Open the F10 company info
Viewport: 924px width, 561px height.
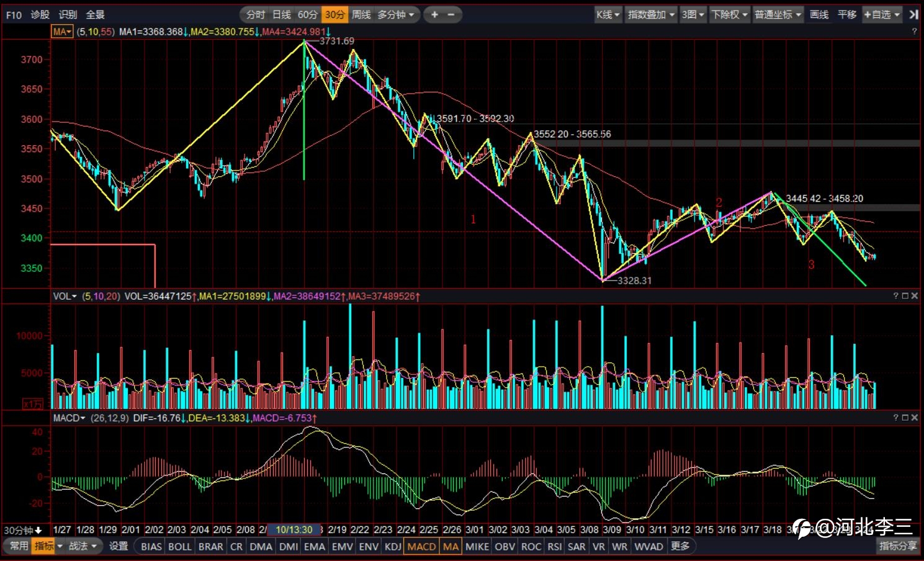click(x=14, y=14)
